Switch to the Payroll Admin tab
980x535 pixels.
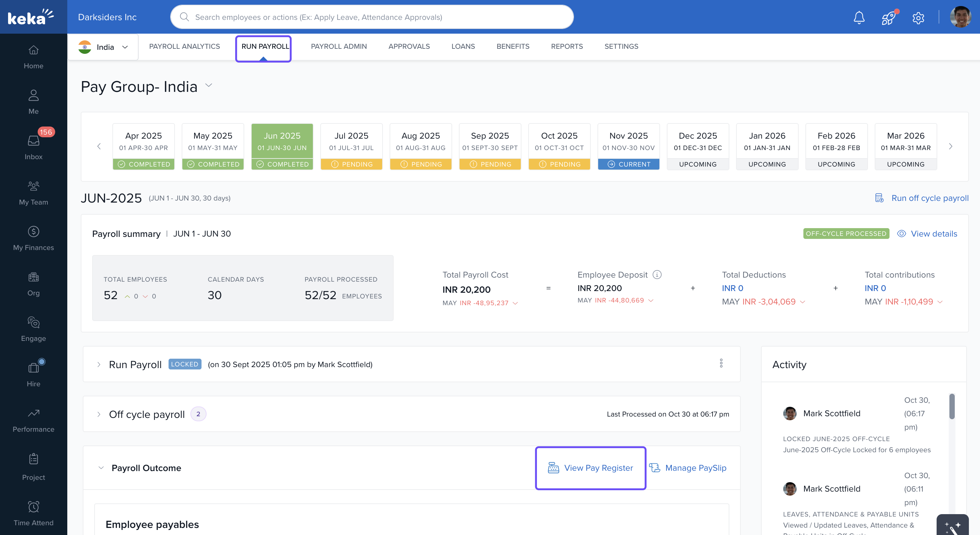(x=338, y=46)
